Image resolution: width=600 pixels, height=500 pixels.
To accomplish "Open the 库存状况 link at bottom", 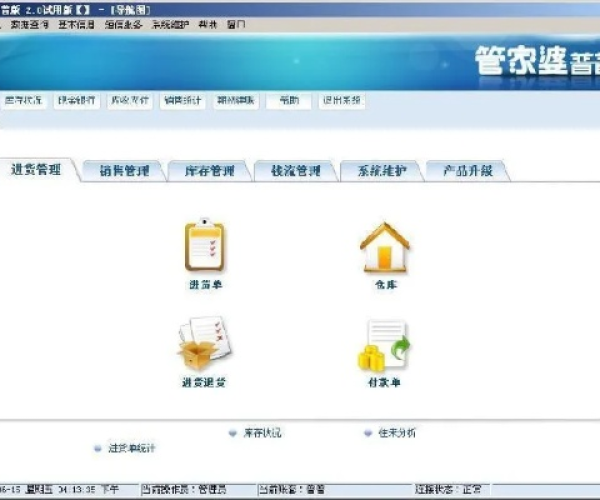I will coord(262,433).
